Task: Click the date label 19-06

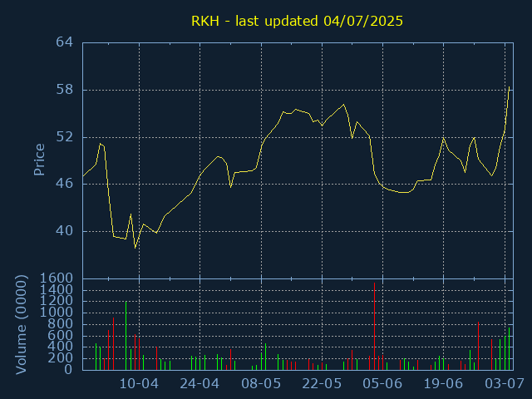Action: pyautogui.click(x=443, y=384)
